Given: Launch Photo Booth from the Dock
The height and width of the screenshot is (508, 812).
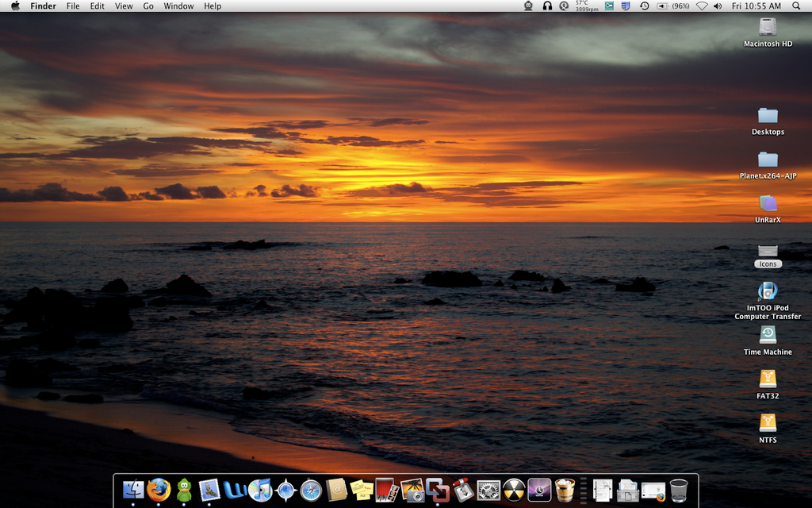Looking at the screenshot, I should [387, 490].
